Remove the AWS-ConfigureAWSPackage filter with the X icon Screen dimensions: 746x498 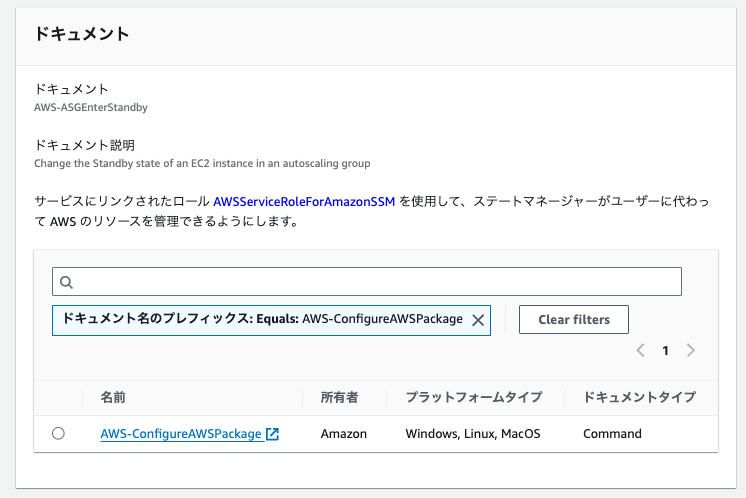pos(478,320)
